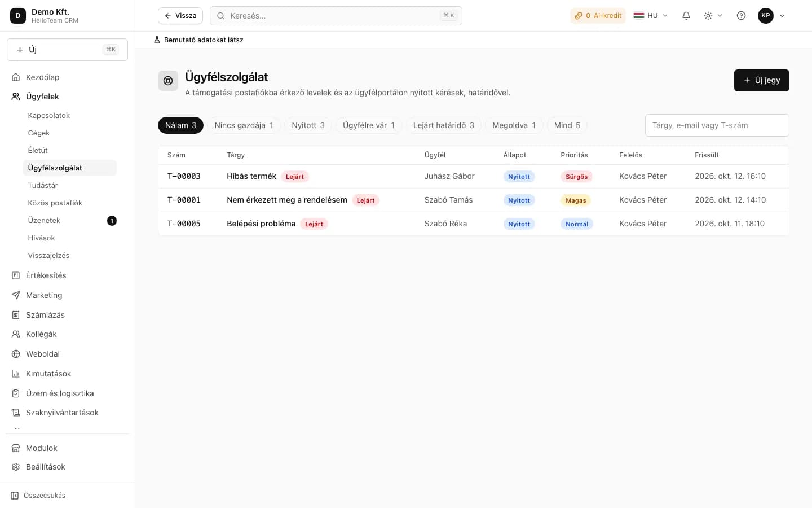Viewport: 812px width, 508px height.
Task: Click the Ügyfélszolgálat lifebuoy header icon
Action: coord(168,81)
